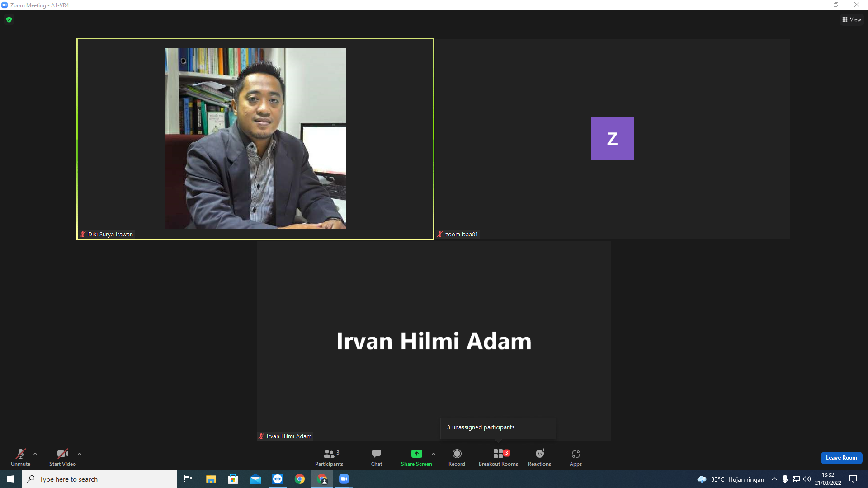Open the View layout menu
Image resolution: width=868 pixels, height=488 pixels.
[x=851, y=19]
